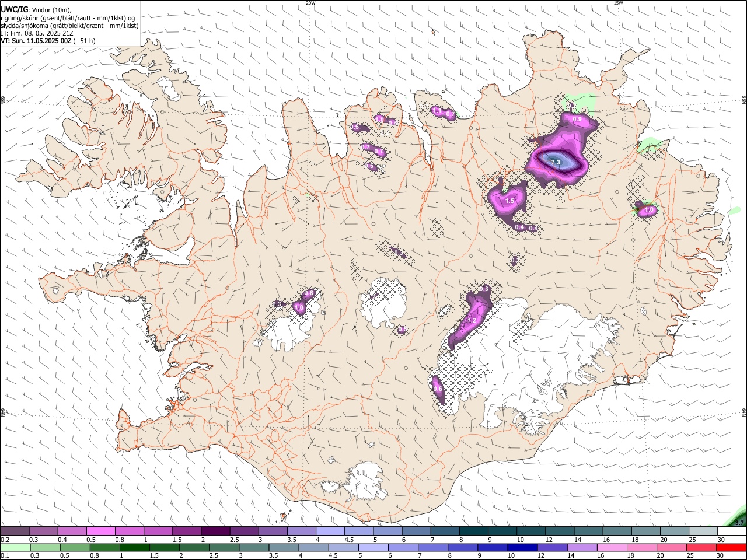Pick the pale gray swatch starting at 25, upper scale
The image size is (747, 560).
(703, 531)
